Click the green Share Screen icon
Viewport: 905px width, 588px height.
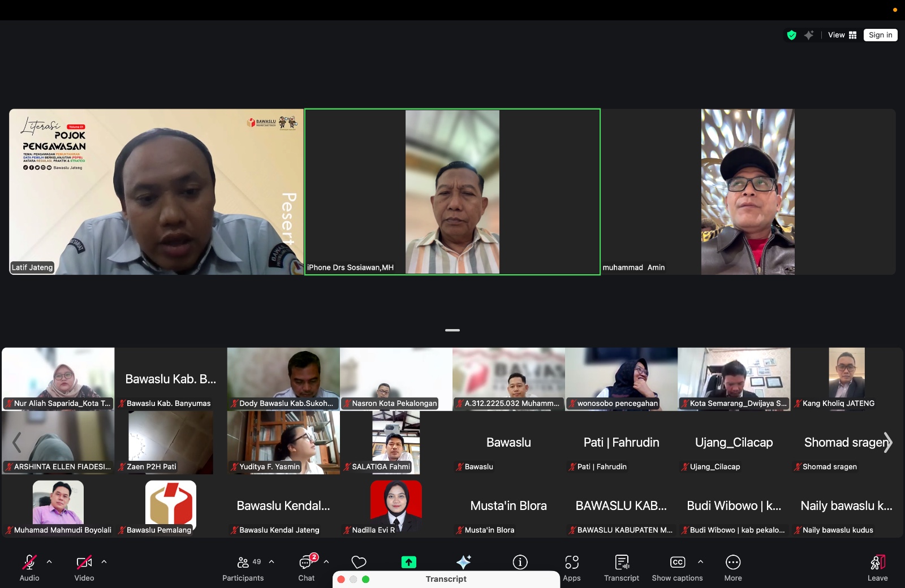408,562
